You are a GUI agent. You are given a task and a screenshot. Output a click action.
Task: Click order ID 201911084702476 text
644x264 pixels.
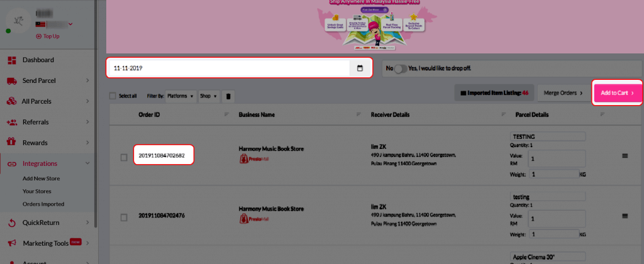click(162, 216)
